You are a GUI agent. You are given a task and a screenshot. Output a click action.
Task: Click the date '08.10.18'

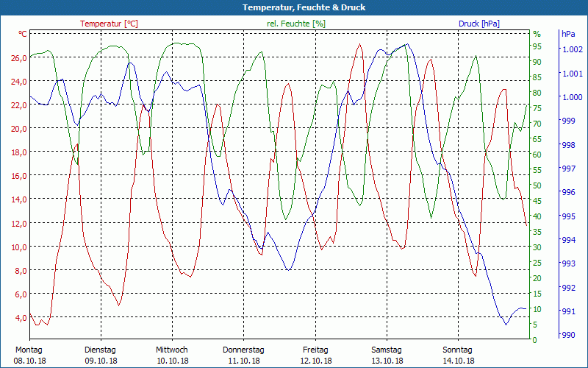click(x=30, y=361)
